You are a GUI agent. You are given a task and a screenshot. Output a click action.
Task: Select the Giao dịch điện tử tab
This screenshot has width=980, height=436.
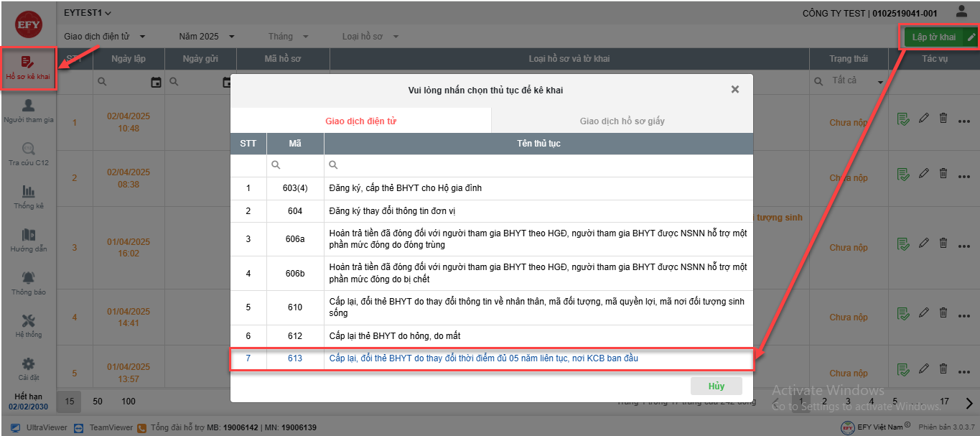coord(360,121)
